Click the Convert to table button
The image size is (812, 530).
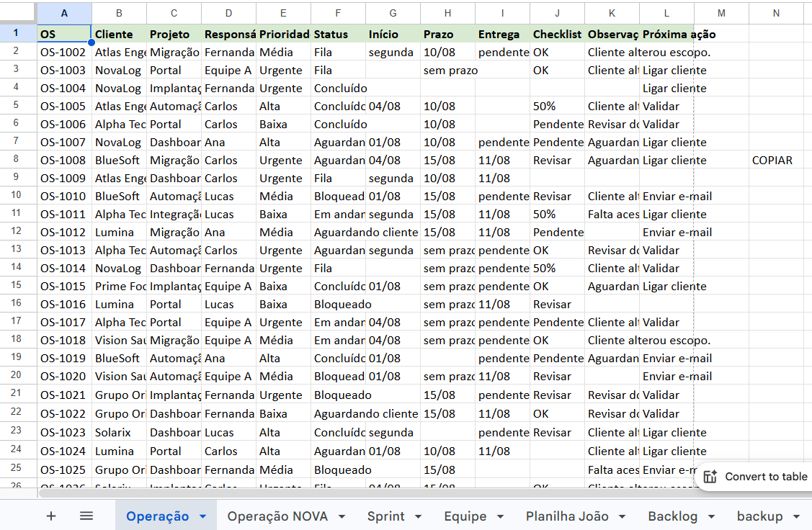tap(757, 477)
